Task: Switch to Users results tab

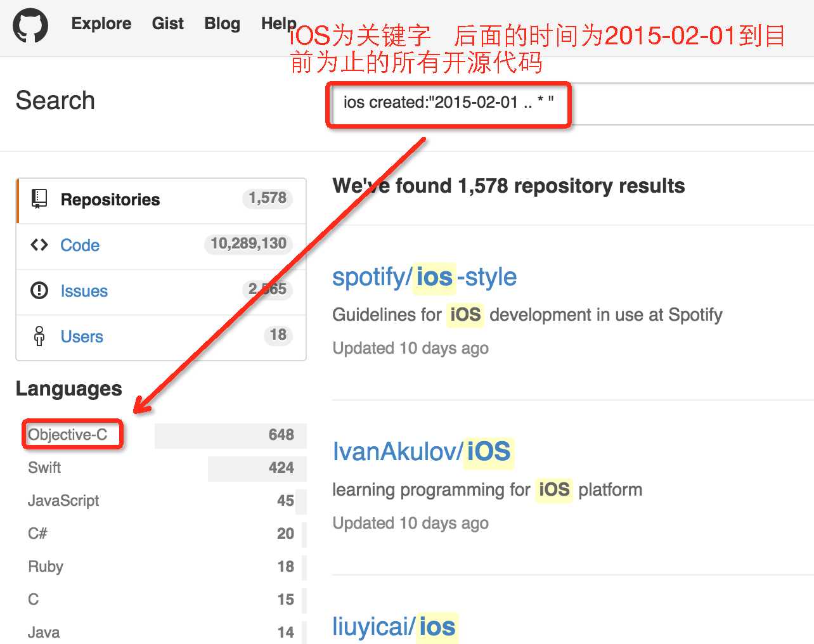Action: (x=161, y=337)
